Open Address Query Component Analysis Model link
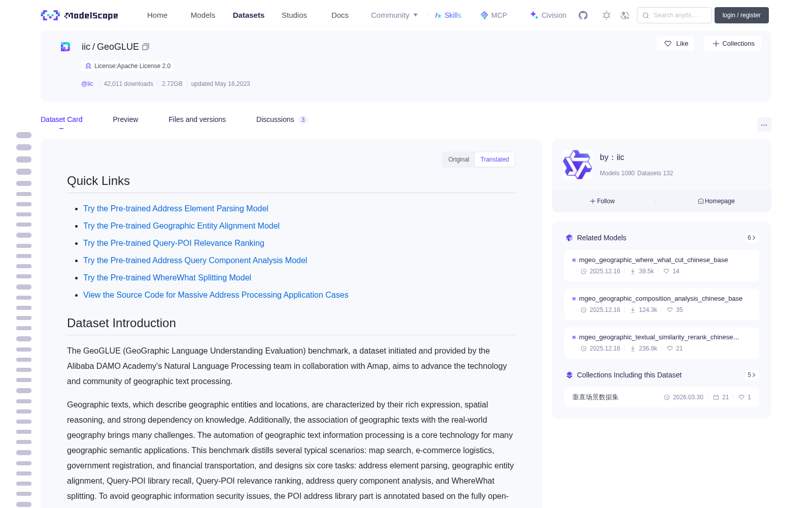Image resolution: width=812 pixels, height=508 pixels. (x=195, y=260)
